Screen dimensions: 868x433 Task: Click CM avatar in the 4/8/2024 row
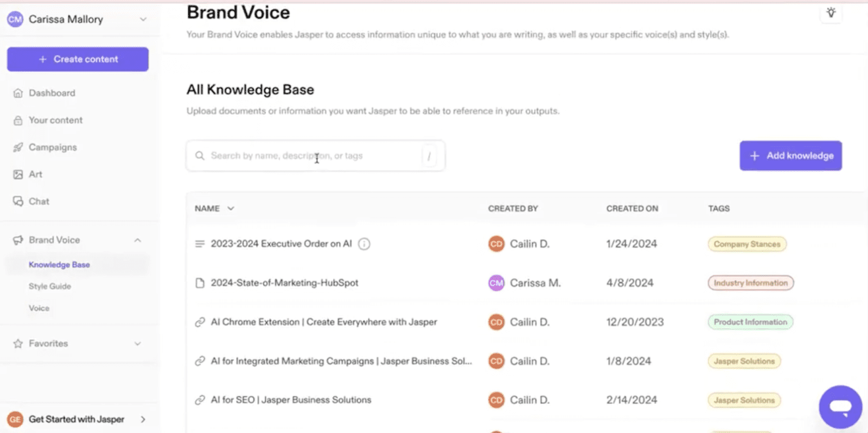coord(496,283)
